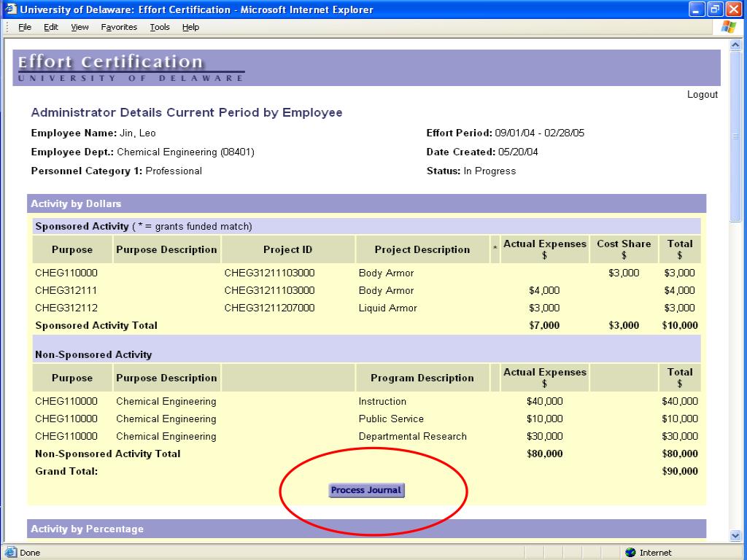Screen dimensions: 747x560
Task: Click the scroll down arrow on vertical scrollbar
Action: pyautogui.click(x=735, y=535)
